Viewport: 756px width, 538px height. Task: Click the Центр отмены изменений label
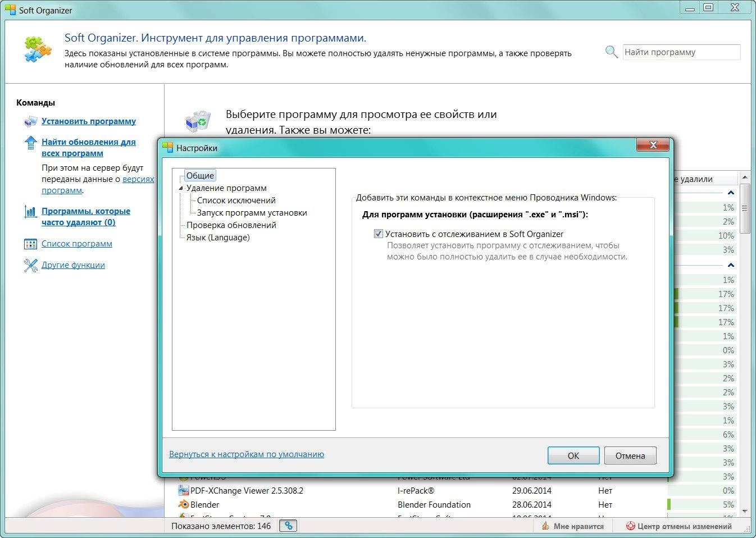[685, 526]
